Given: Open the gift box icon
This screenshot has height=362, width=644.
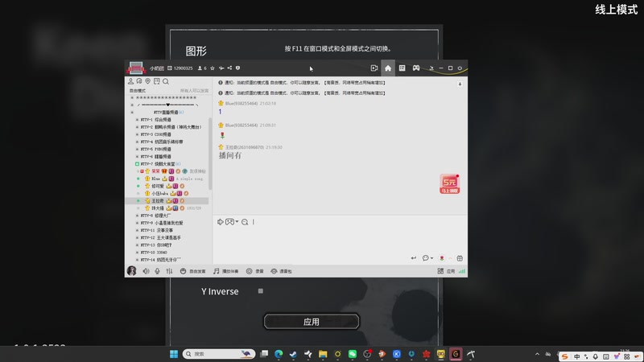Looking at the screenshot, I should click(x=460, y=258).
